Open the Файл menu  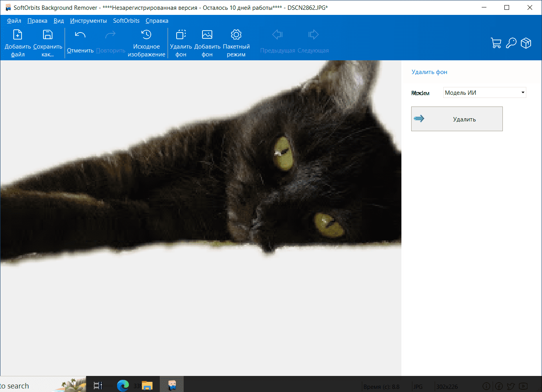(14, 21)
